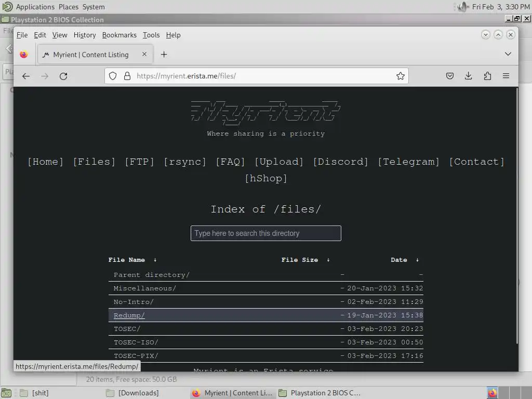Click the forward navigation arrow

tap(45, 76)
